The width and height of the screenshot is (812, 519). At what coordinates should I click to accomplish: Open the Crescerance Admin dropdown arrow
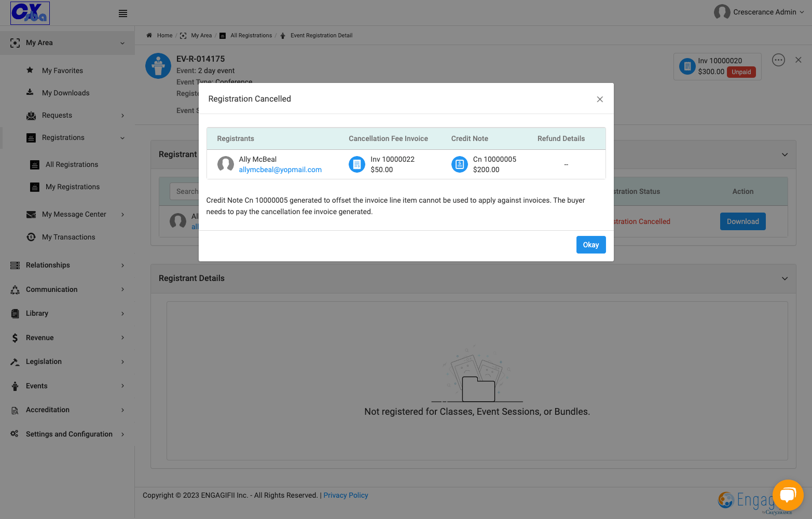pyautogui.click(x=802, y=12)
